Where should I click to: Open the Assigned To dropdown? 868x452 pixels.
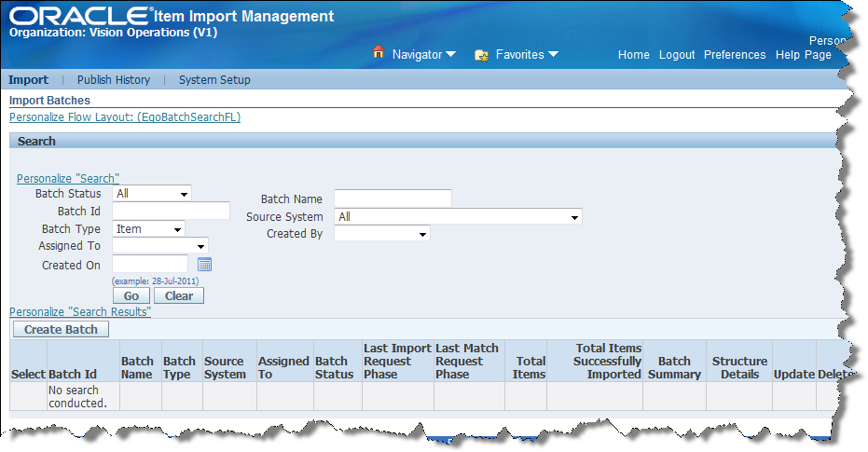(x=160, y=246)
